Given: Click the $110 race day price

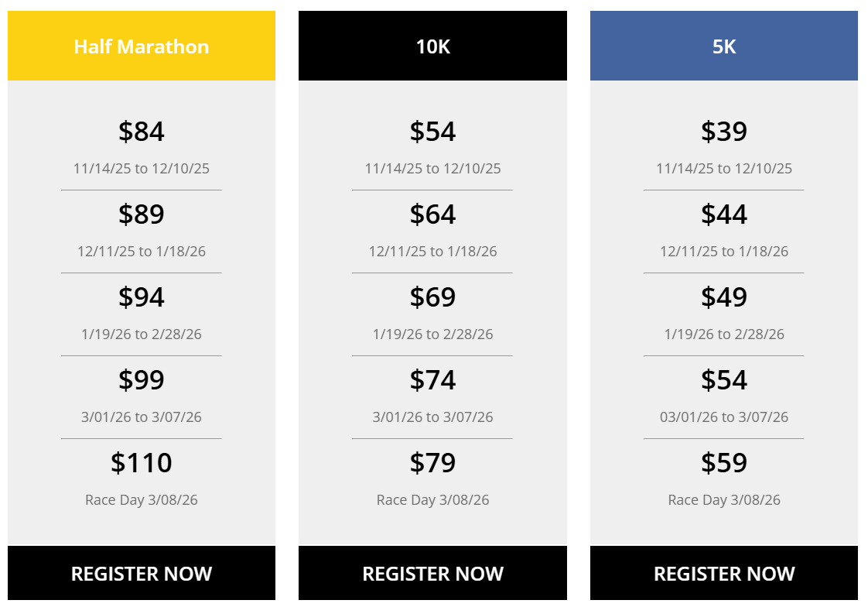Looking at the screenshot, I should [x=142, y=463].
